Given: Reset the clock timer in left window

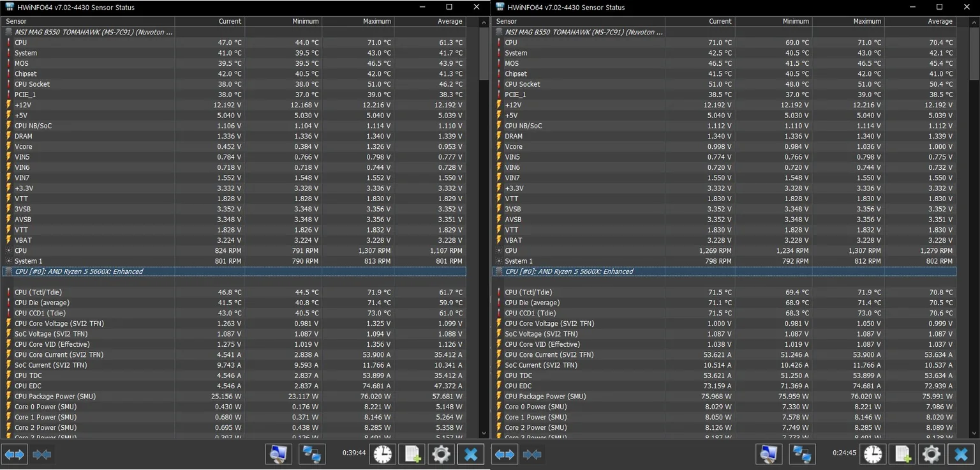Looking at the screenshot, I should pos(383,454).
